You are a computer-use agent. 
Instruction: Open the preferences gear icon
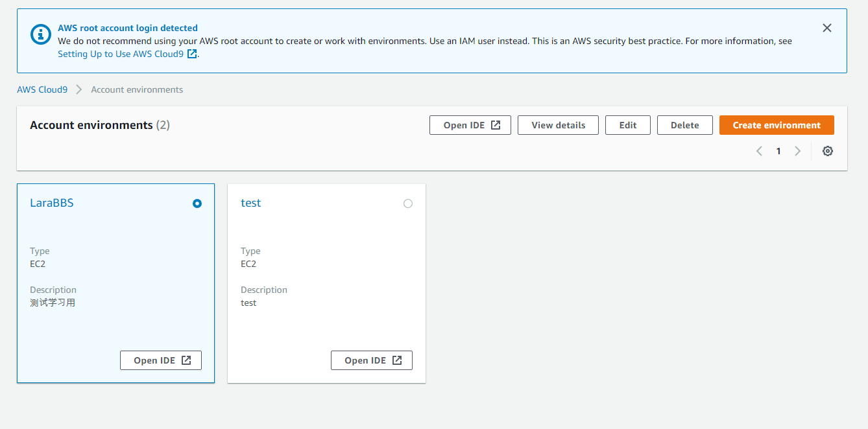[x=828, y=151]
